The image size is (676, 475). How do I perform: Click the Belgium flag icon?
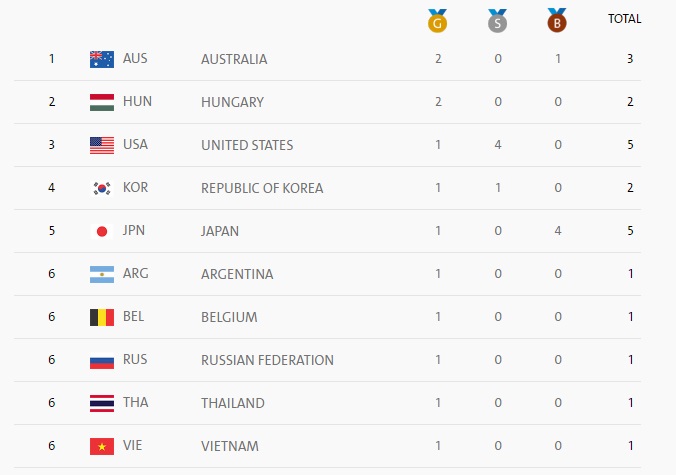(x=102, y=317)
